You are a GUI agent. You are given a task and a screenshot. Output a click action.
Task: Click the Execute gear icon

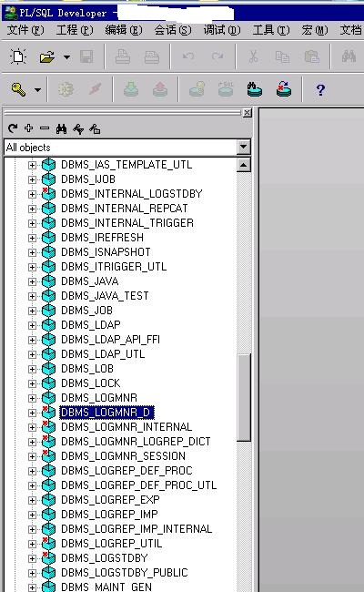(66, 89)
